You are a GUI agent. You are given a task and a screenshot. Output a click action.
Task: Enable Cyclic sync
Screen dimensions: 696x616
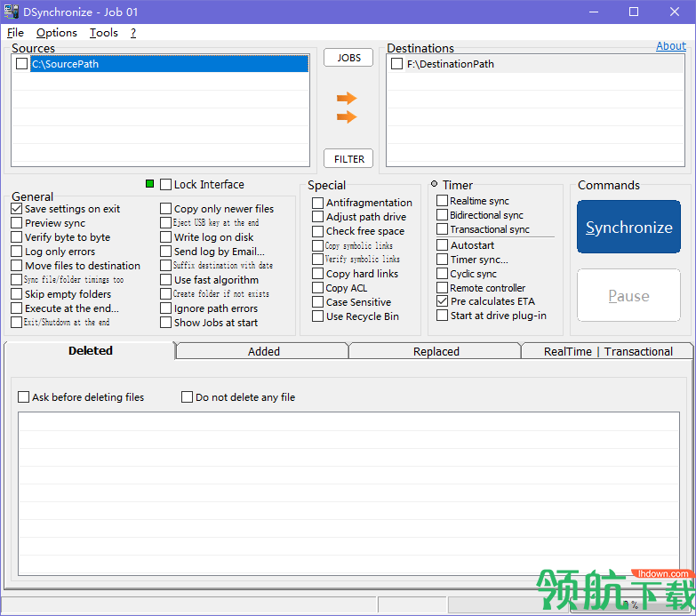(442, 274)
